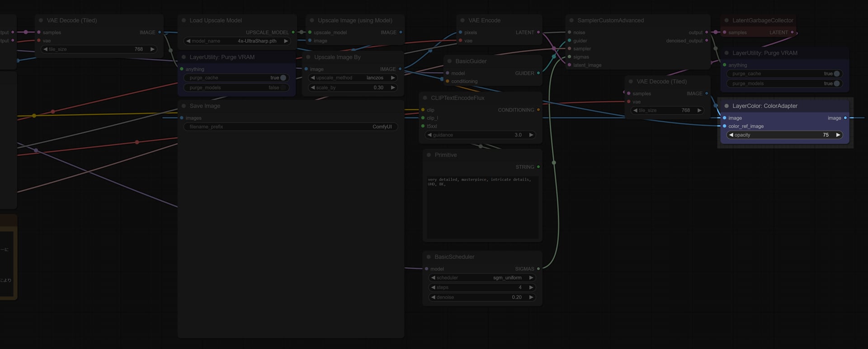868x349 pixels.
Task: Click the right arrow of model_name
Action: (x=286, y=41)
